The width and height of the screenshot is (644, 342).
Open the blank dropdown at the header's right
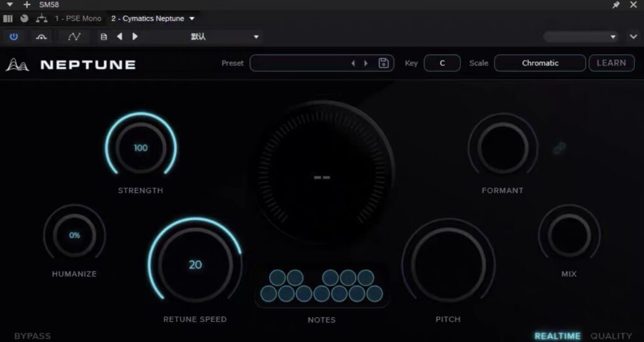point(581,36)
